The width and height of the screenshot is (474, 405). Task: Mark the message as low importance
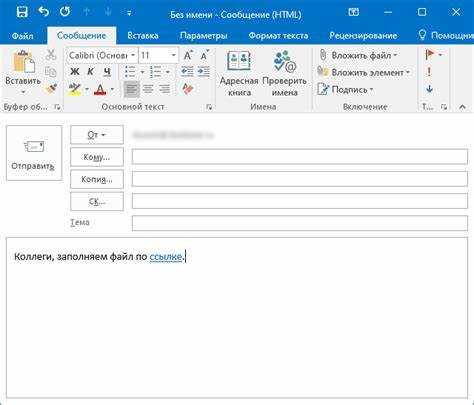(x=429, y=89)
